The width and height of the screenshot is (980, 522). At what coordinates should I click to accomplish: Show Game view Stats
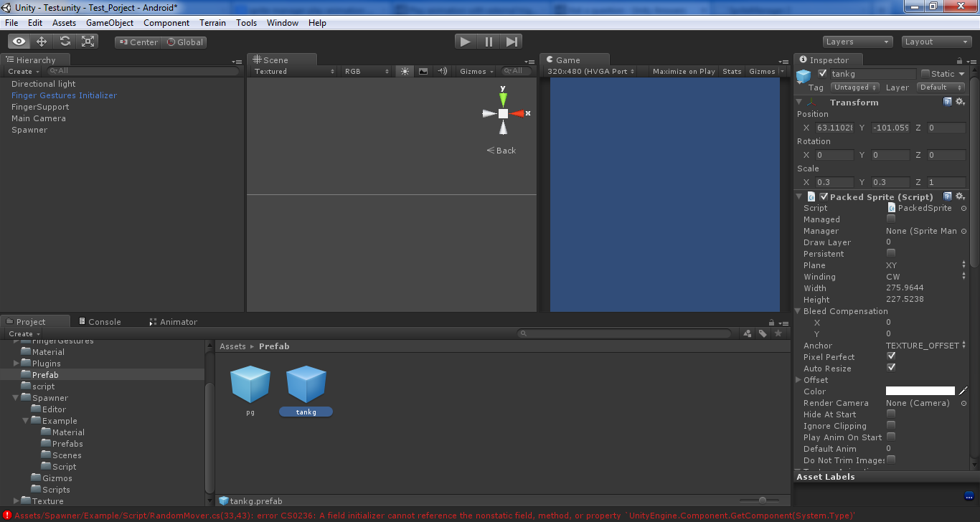(732, 71)
